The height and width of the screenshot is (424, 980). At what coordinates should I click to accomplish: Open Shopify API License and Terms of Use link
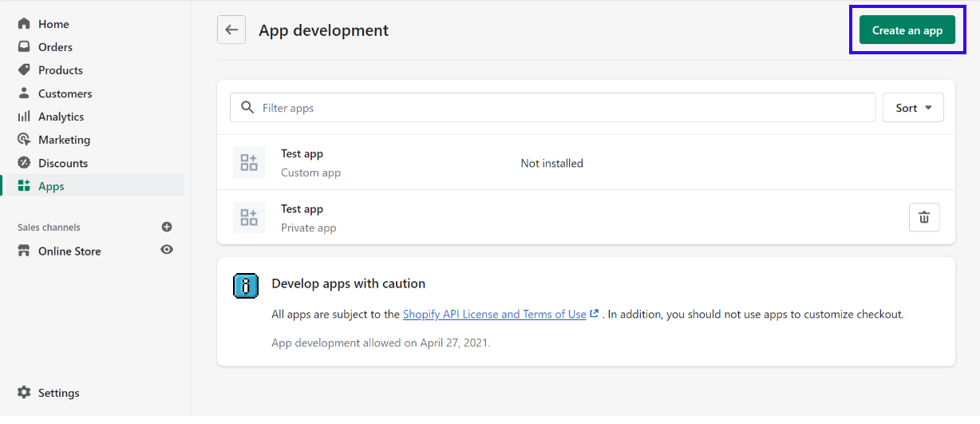pos(494,314)
